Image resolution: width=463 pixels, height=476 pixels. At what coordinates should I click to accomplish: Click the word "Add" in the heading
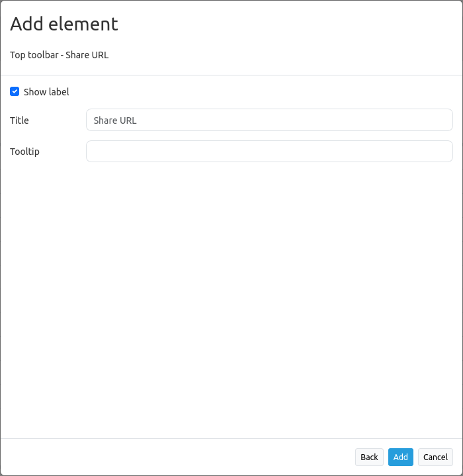(x=26, y=24)
